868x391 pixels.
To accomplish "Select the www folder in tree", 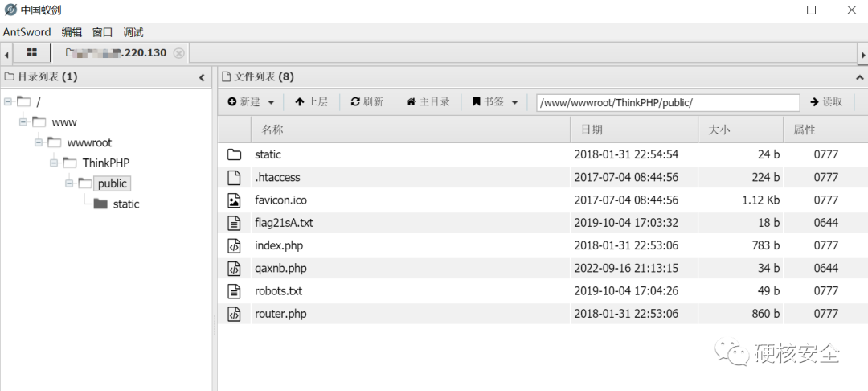I will point(64,122).
